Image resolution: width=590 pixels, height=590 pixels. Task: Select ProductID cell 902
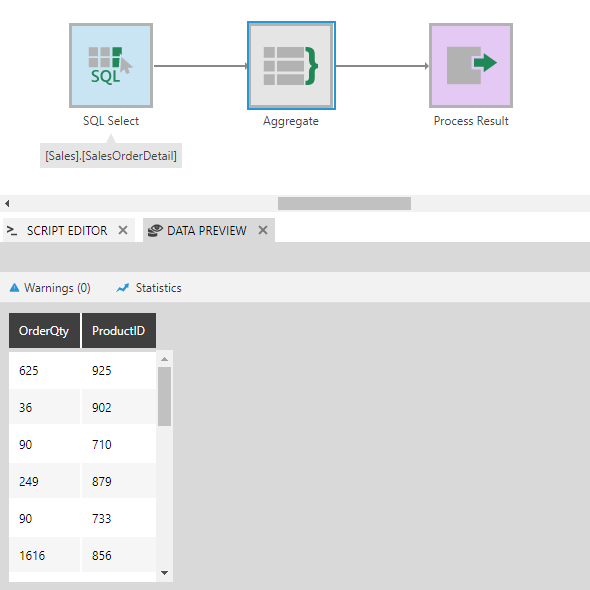[119, 408]
